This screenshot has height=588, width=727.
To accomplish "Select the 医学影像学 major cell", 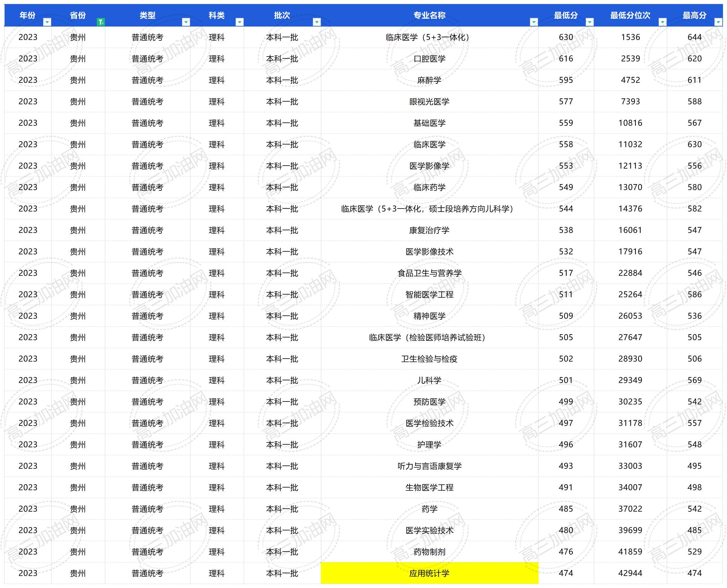I will tap(429, 166).
